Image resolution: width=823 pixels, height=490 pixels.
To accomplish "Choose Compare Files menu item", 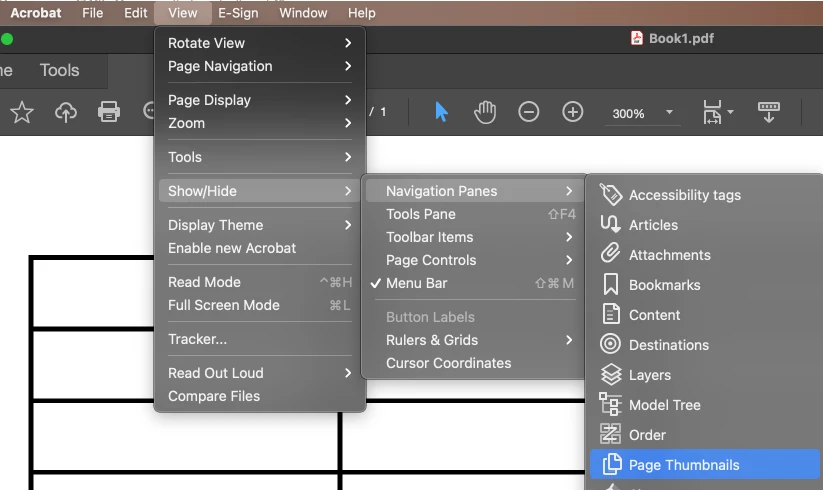I will point(260,396).
